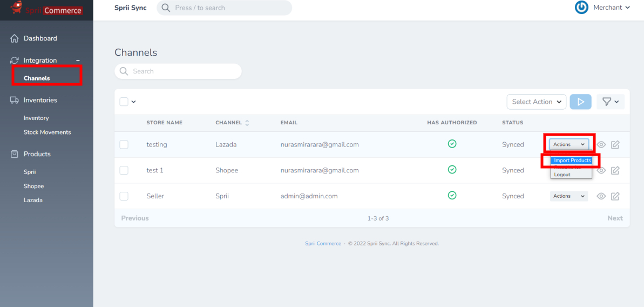
Task: Click the Products sidebar heading
Action: point(37,154)
